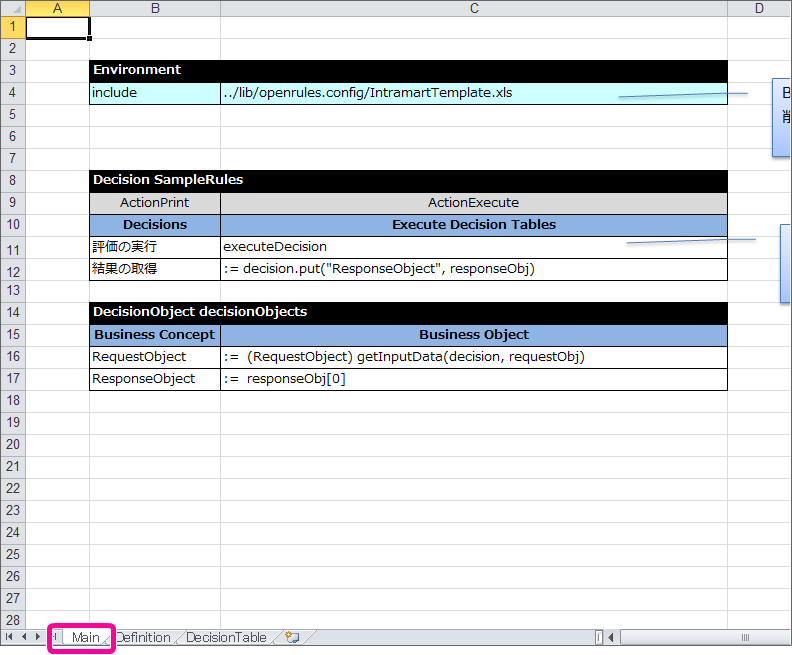Viewport: 792px width, 655px height.
Task: Insert a new worksheet icon
Action: click(x=292, y=637)
